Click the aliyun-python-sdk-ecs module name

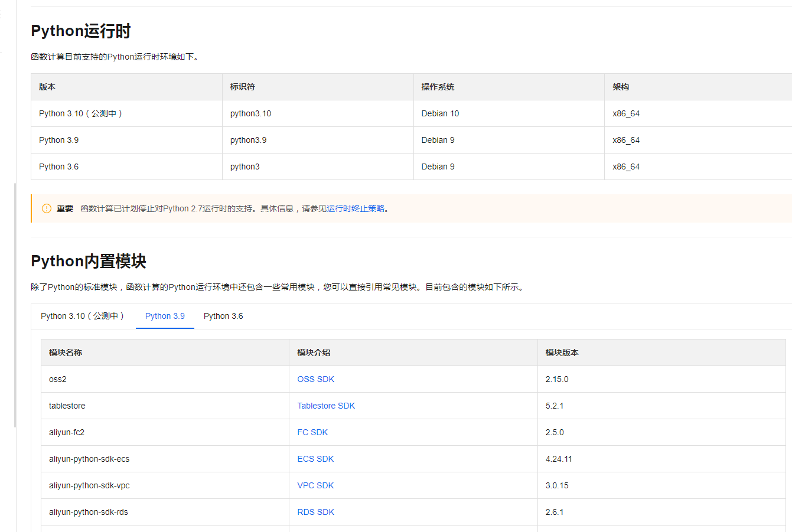89,459
